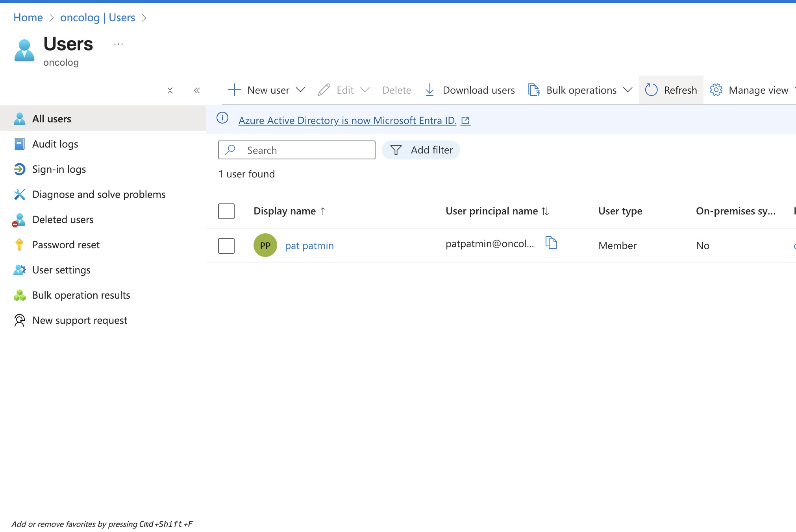The height and width of the screenshot is (532, 796).
Task: Click the Deleted users icon
Action: point(19,220)
